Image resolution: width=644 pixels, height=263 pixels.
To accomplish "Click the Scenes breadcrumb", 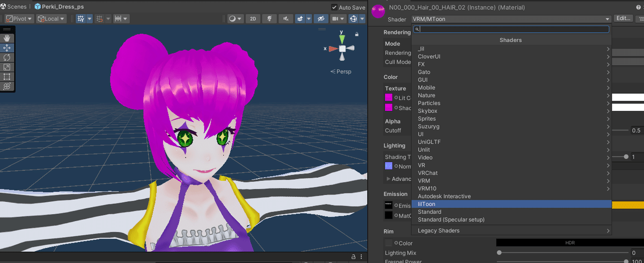I will (x=13, y=7).
